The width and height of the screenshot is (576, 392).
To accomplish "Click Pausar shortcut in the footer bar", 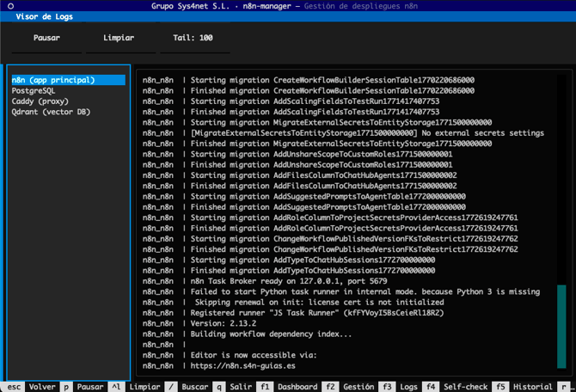I will pyautogui.click(x=90, y=387).
